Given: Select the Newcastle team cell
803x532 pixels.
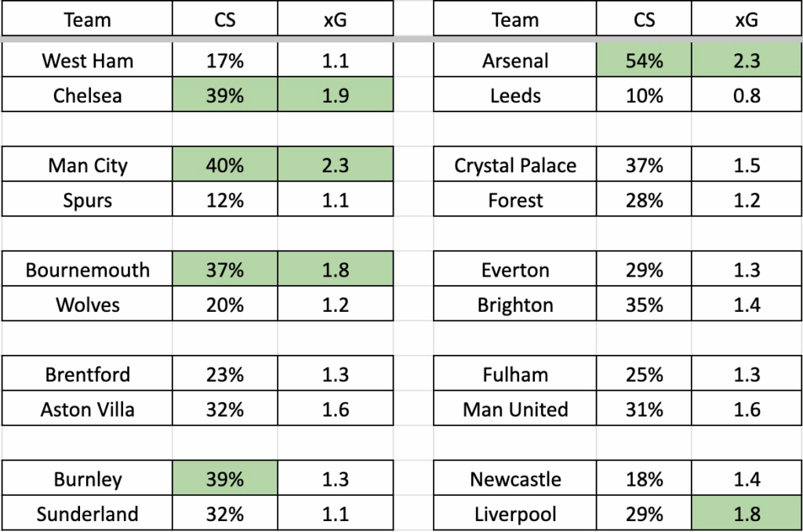Looking at the screenshot, I should [514, 478].
